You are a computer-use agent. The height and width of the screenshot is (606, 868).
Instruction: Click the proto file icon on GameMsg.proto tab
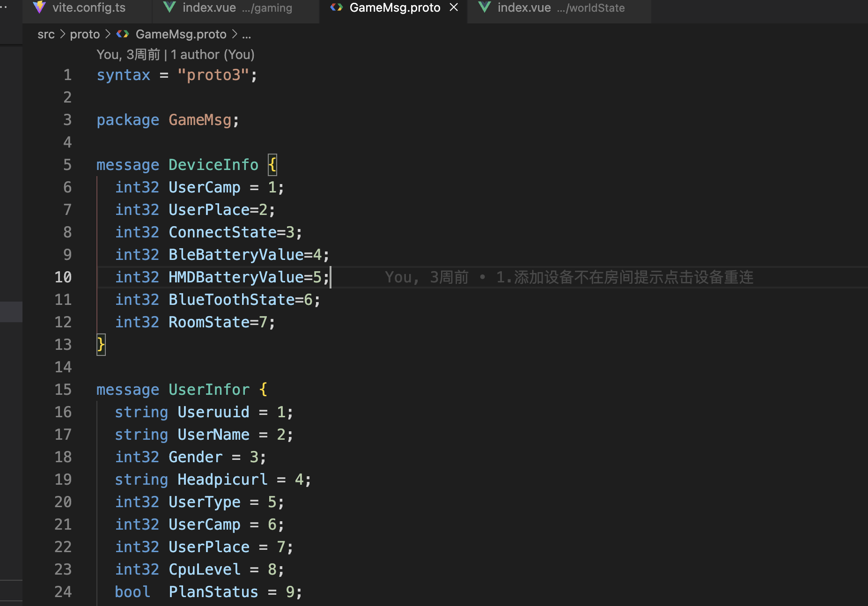coord(337,7)
